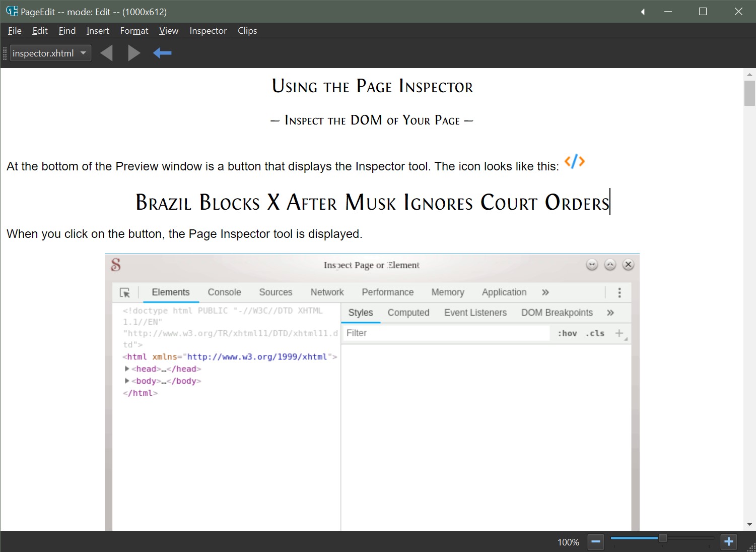Toggle the .cls class button

point(595,333)
